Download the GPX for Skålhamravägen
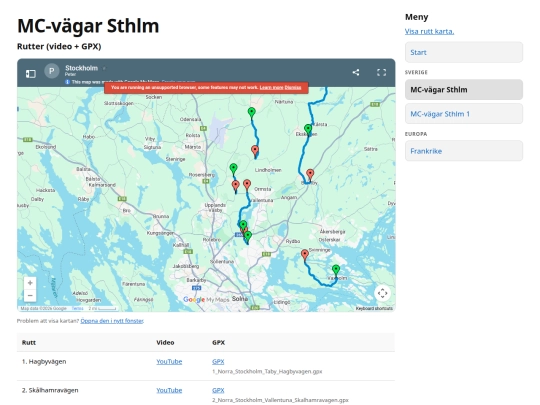 pyautogui.click(x=218, y=390)
